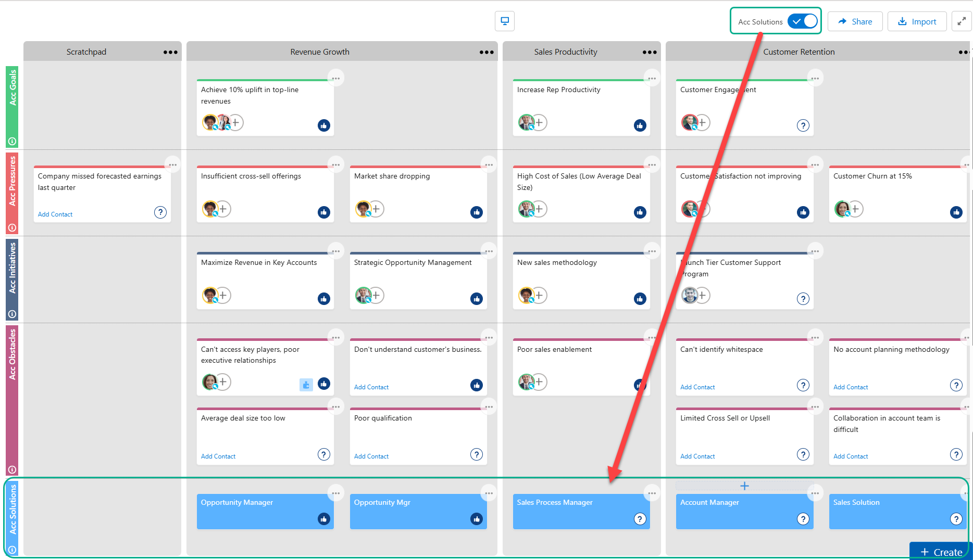Click the presentation mode monitor icon
The width and height of the screenshot is (973, 560).
[504, 21]
